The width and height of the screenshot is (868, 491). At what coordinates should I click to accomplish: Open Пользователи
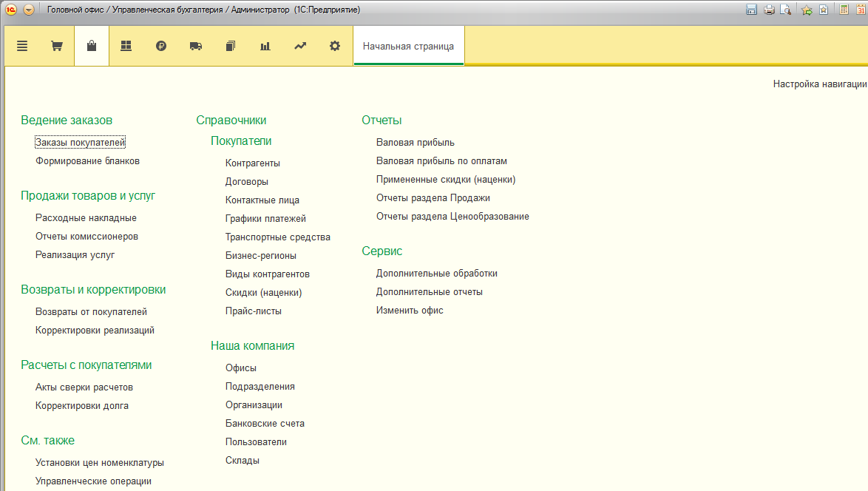coord(257,441)
